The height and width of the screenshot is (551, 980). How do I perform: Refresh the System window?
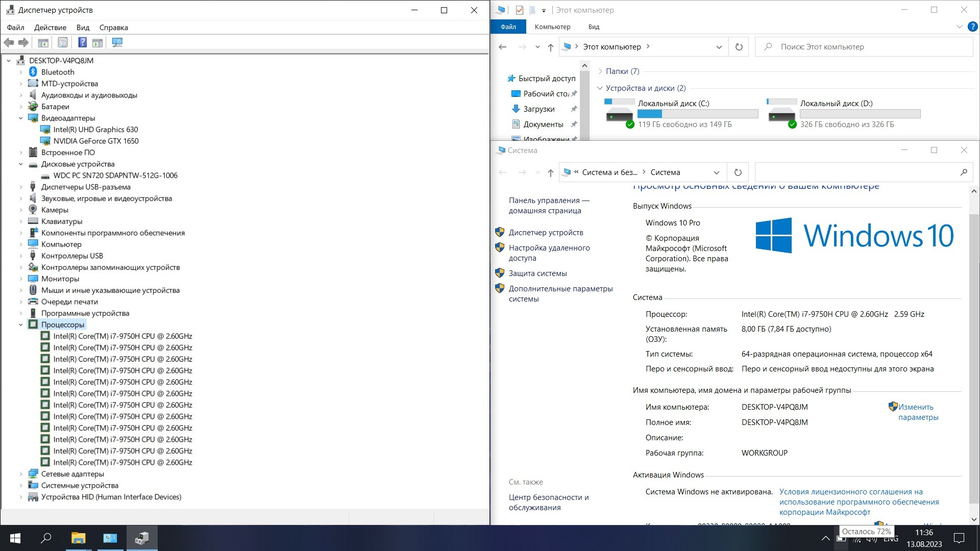click(738, 172)
